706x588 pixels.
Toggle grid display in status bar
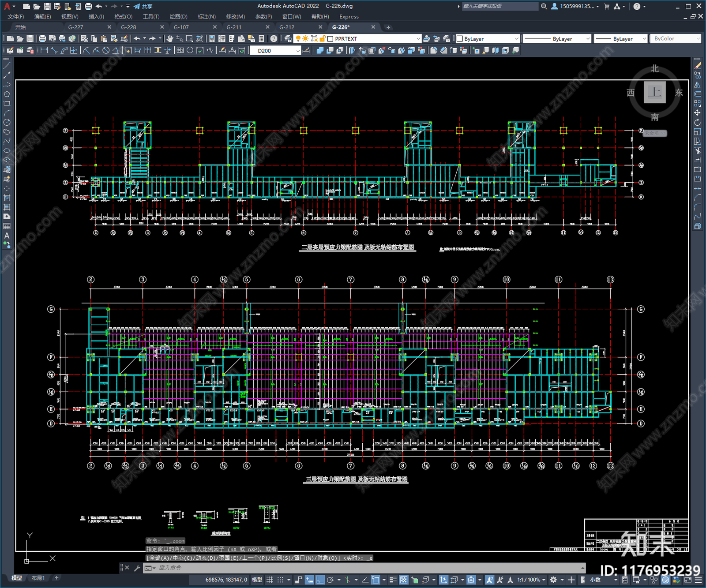tap(270, 580)
